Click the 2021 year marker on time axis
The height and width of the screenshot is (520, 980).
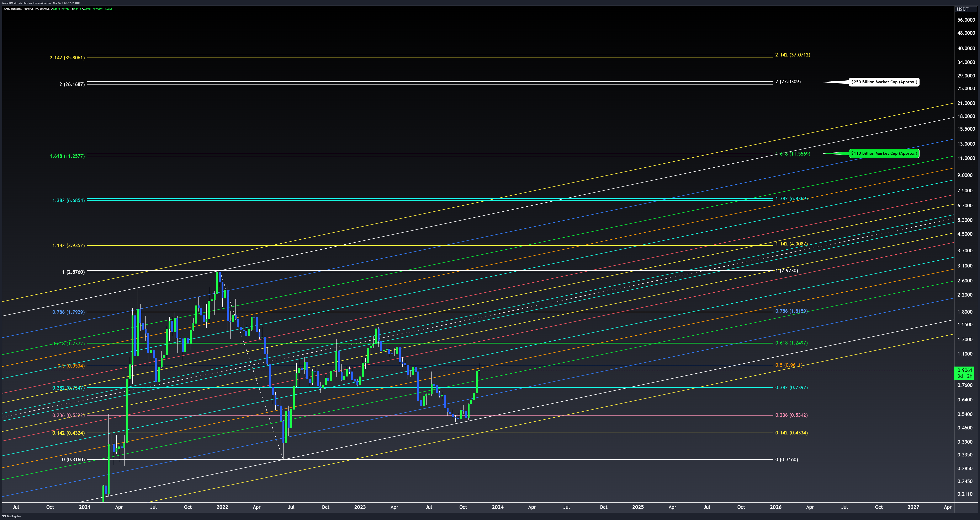click(x=84, y=507)
